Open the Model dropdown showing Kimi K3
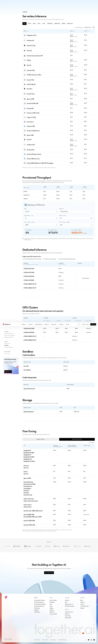This screenshot has width=98, height=644. pyautogui.click(x=41, y=211)
